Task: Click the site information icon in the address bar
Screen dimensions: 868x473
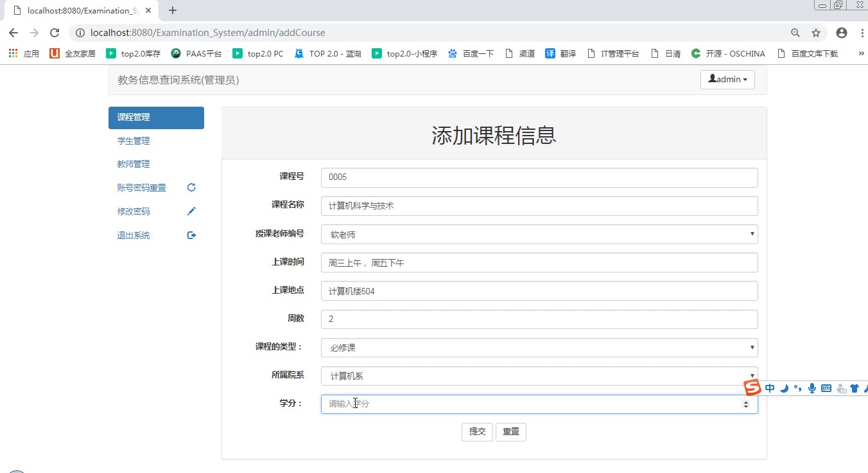Action: (x=80, y=33)
